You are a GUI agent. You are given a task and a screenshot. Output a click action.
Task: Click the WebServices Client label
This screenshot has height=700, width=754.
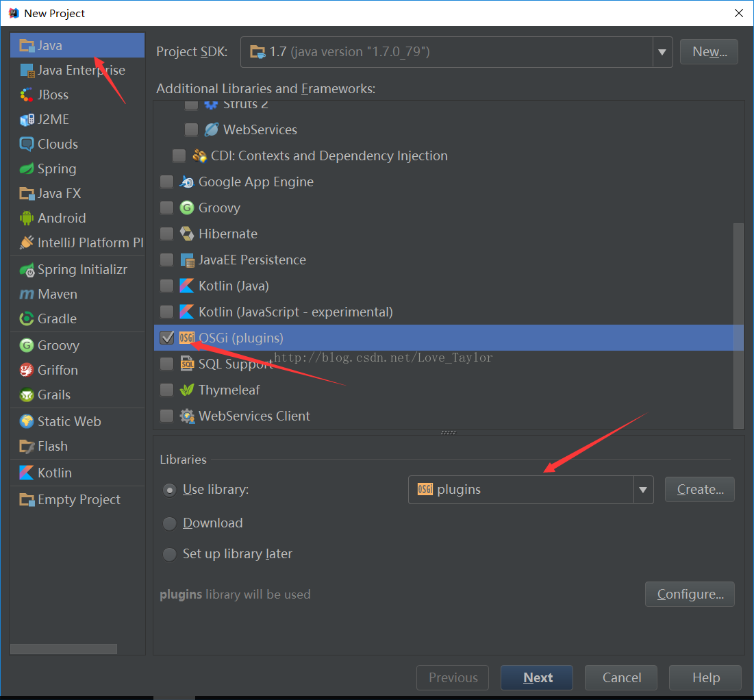[x=254, y=416]
